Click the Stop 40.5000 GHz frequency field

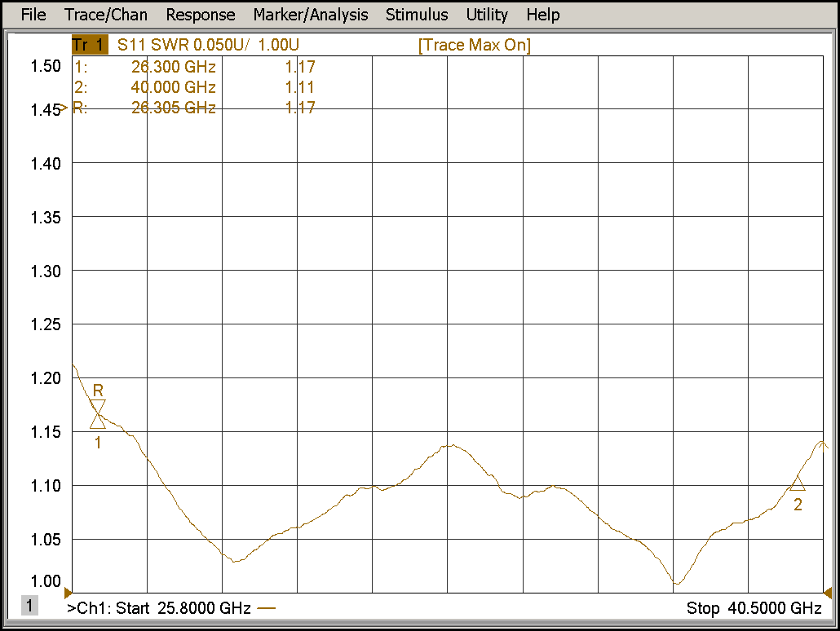[754, 608]
